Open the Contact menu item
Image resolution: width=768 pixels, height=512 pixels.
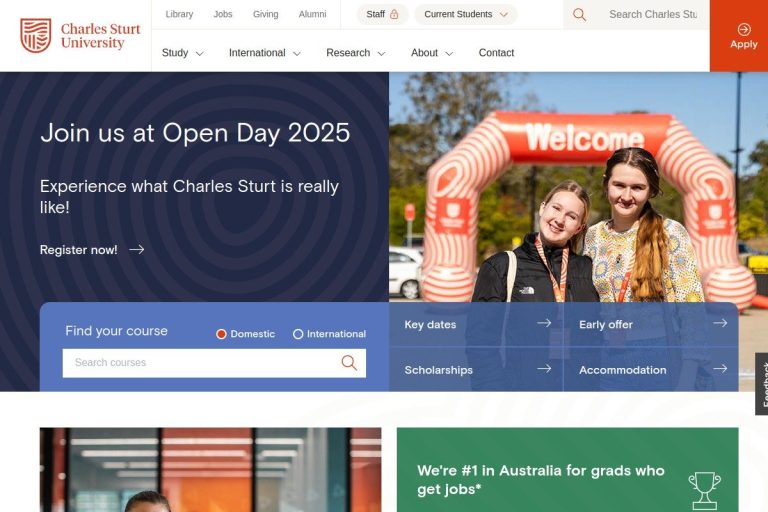click(x=496, y=53)
